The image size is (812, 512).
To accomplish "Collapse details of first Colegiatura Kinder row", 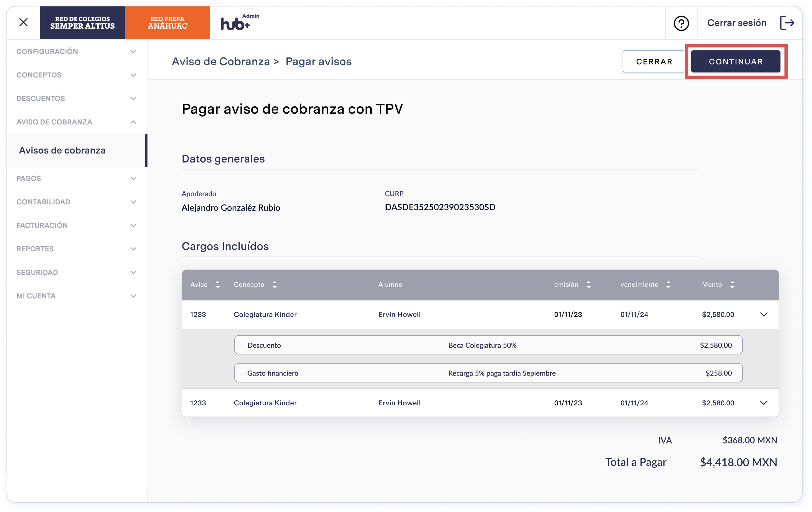I will coord(763,314).
